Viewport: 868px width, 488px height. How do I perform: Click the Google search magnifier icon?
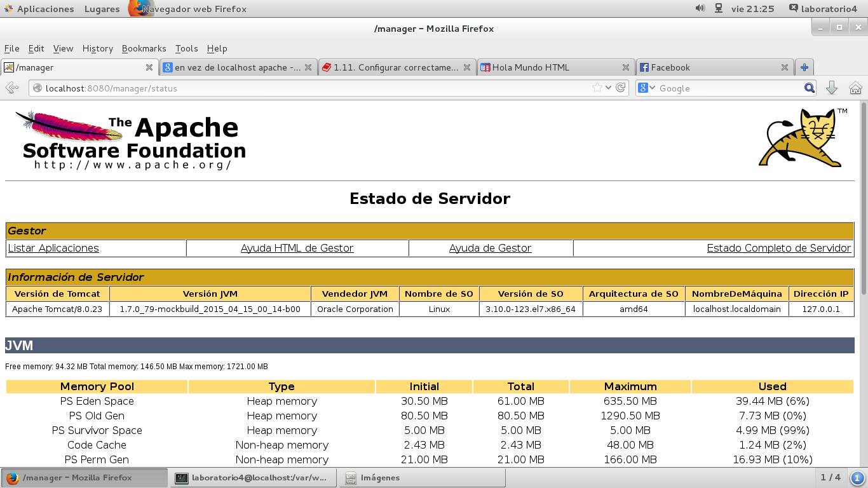(x=808, y=88)
